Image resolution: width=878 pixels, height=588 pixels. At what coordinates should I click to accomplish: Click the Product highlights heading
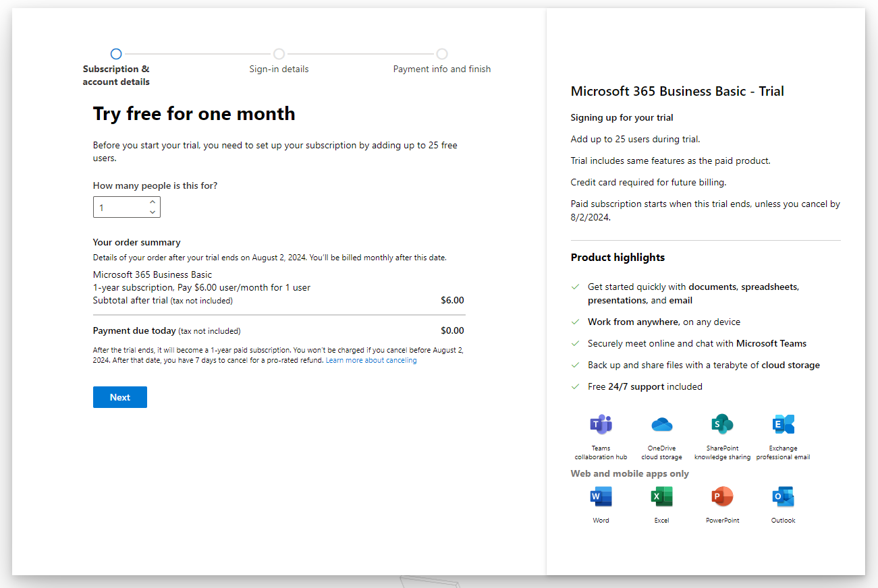pos(618,258)
